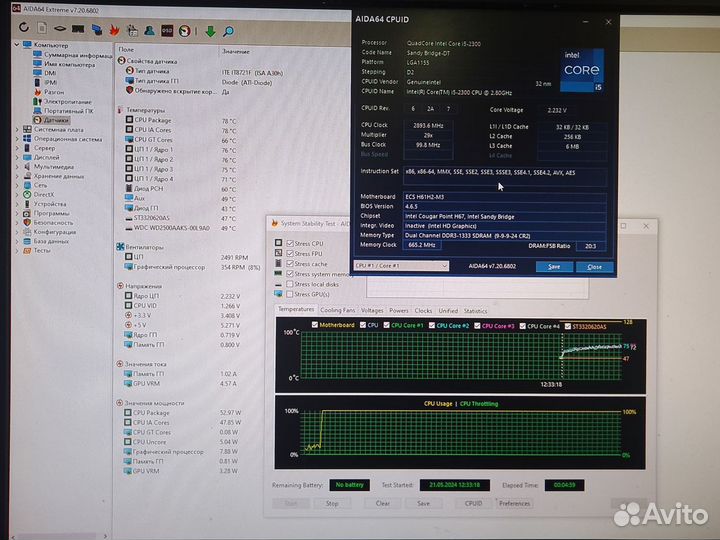The width and height of the screenshot is (720, 540).
Task: Click the Сеть network icon in tree
Action: (27, 185)
